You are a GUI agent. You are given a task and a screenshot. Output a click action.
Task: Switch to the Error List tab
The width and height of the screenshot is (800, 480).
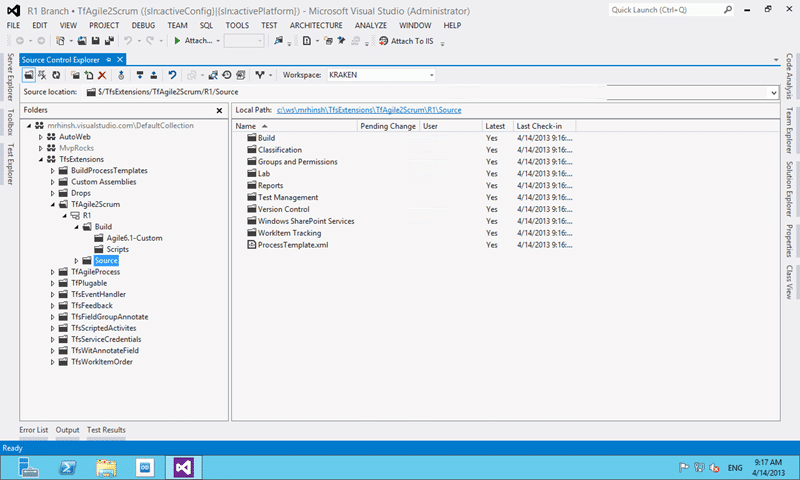[34, 430]
